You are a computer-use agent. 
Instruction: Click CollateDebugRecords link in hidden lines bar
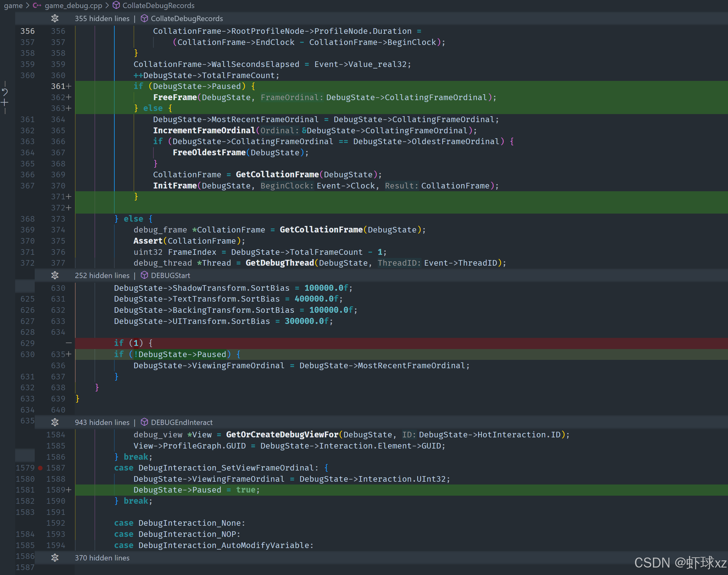[x=187, y=19]
